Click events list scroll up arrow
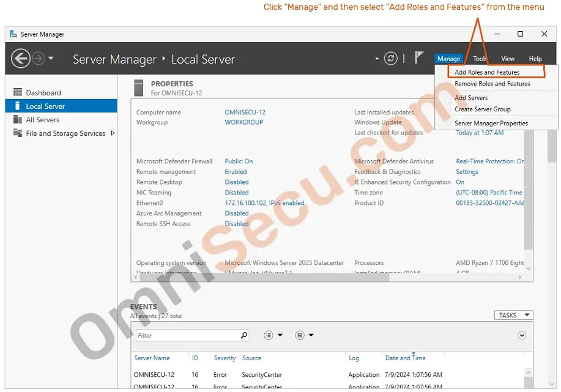This screenshot has width=561, height=392. click(529, 372)
